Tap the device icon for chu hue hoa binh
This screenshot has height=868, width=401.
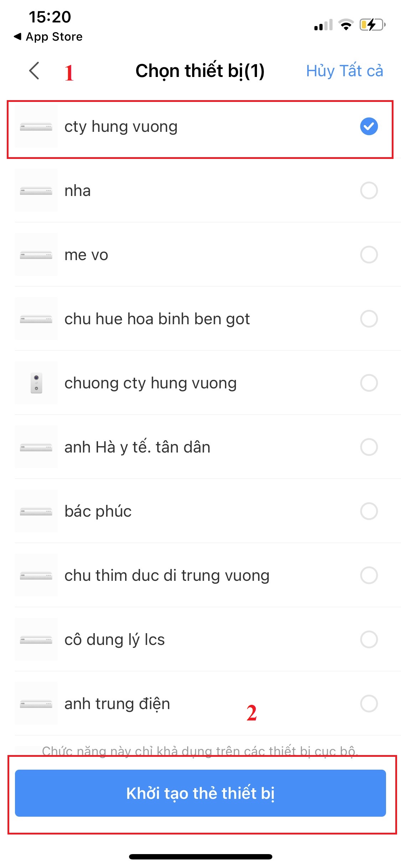[36, 319]
